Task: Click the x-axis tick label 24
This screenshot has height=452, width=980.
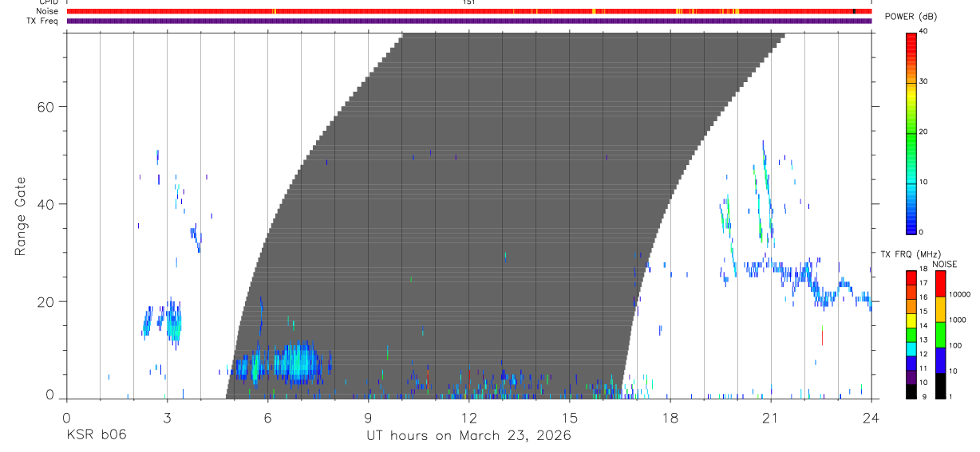Action: point(871,418)
